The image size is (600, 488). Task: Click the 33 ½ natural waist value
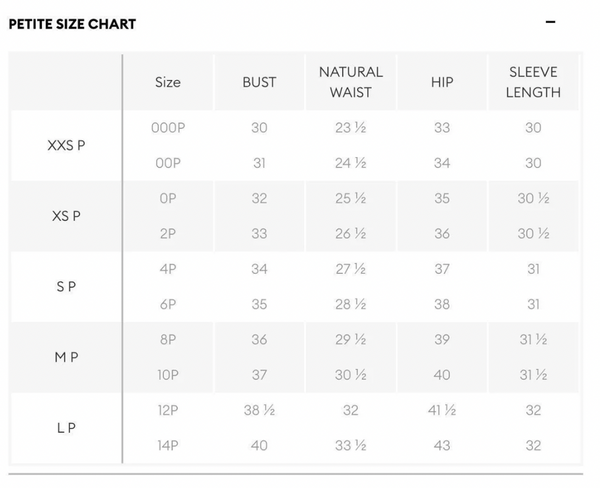coord(351,445)
